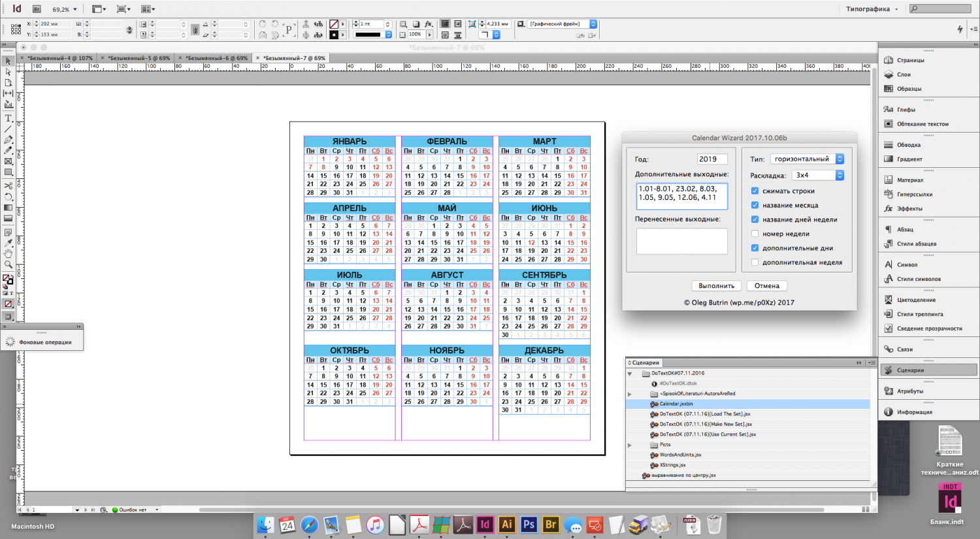Uncheck the 'название месяца' checkbox
The width and height of the screenshot is (980, 539).
click(755, 205)
